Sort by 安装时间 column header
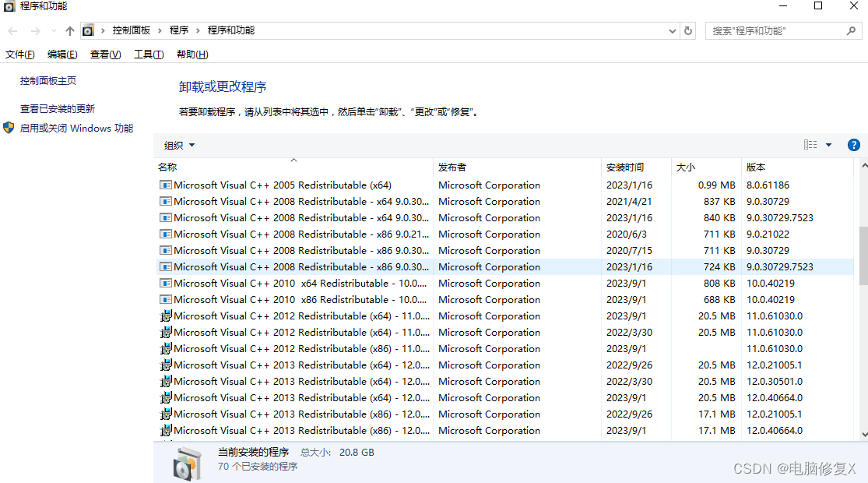The height and width of the screenshot is (483, 868). coord(636,167)
